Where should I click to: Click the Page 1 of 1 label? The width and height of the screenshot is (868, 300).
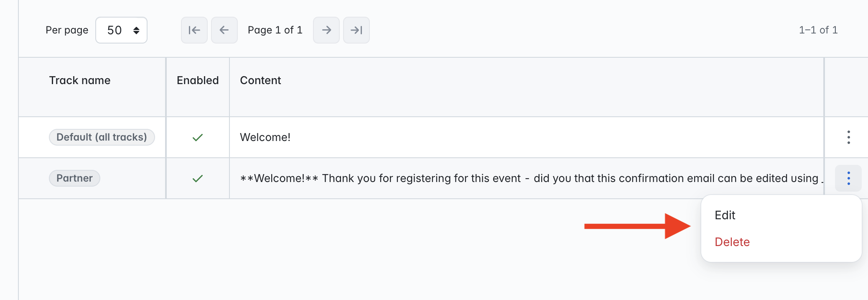(x=275, y=30)
